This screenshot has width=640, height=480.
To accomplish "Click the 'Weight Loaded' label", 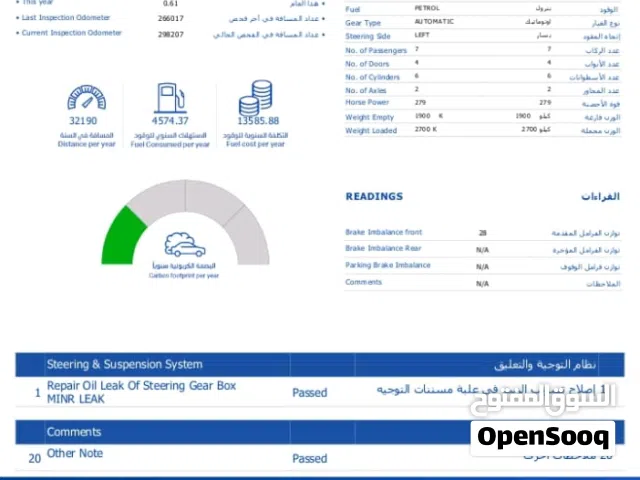I will click(x=371, y=131).
